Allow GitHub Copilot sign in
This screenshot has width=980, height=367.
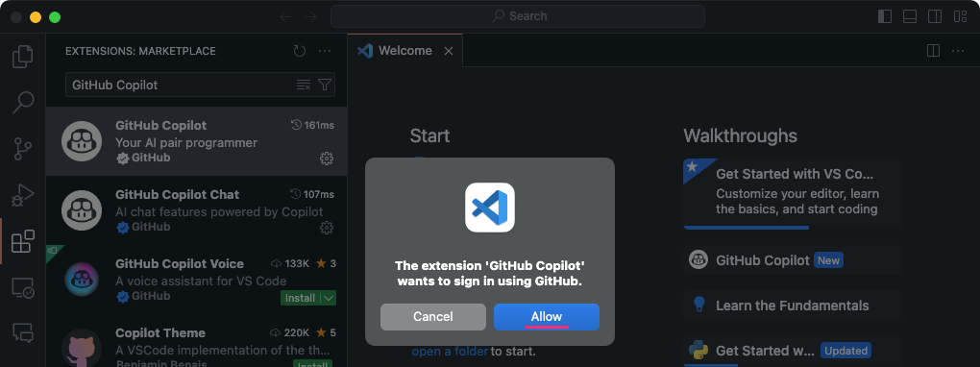tap(547, 317)
